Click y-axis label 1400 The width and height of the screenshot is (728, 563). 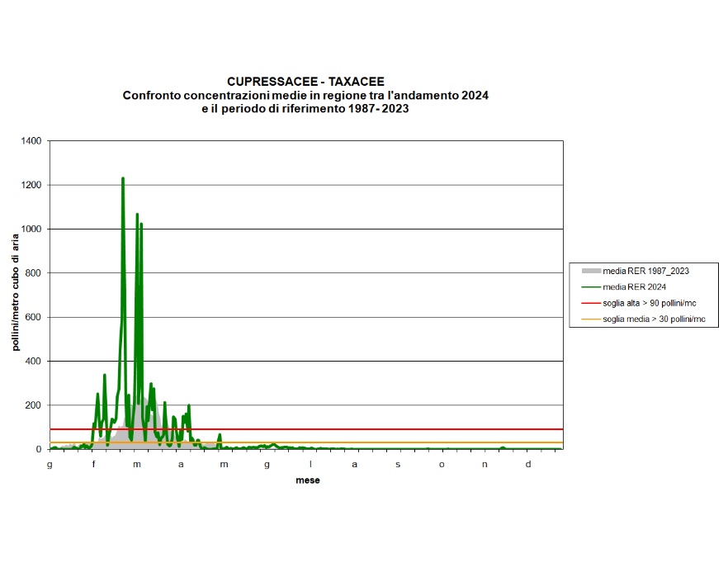pos(31,140)
